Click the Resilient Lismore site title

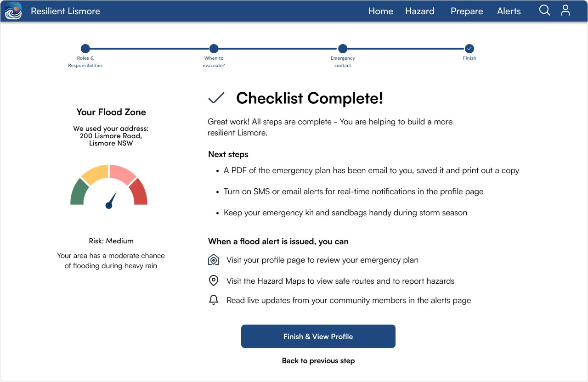click(x=65, y=11)
